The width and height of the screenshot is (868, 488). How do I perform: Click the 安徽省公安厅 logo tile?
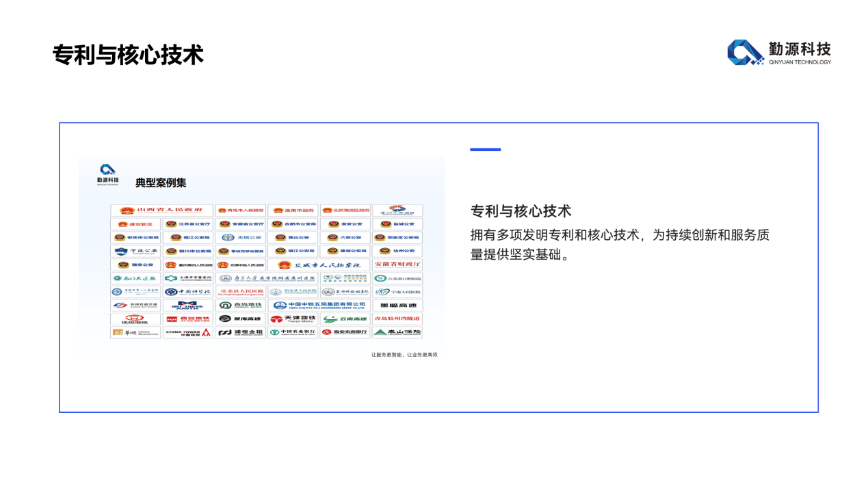(241, 224)
